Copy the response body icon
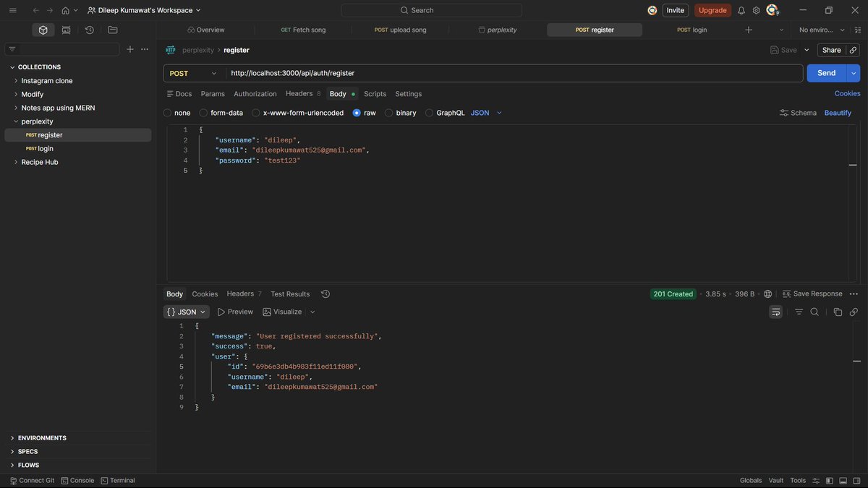 pos(838,312)
